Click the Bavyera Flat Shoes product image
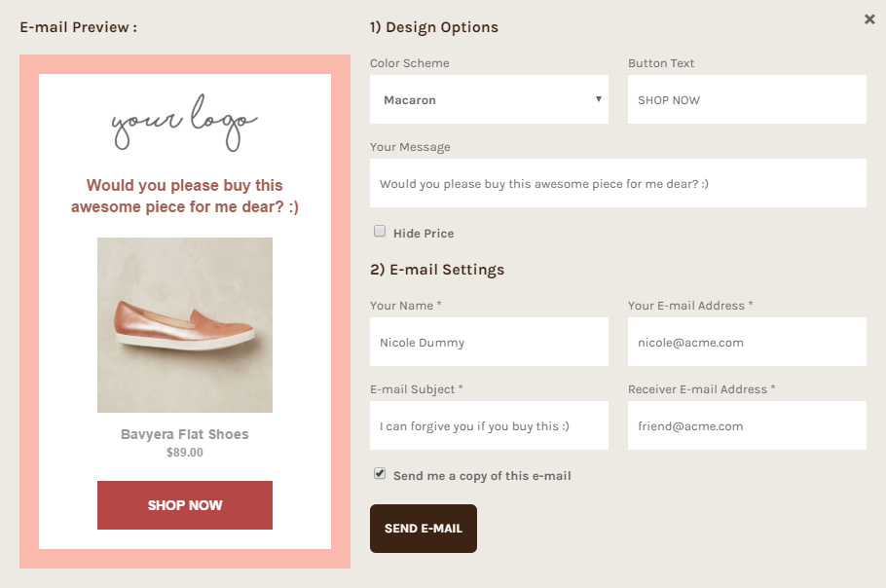The width and height of the screenshot is (886, 588). pos(185,325)
